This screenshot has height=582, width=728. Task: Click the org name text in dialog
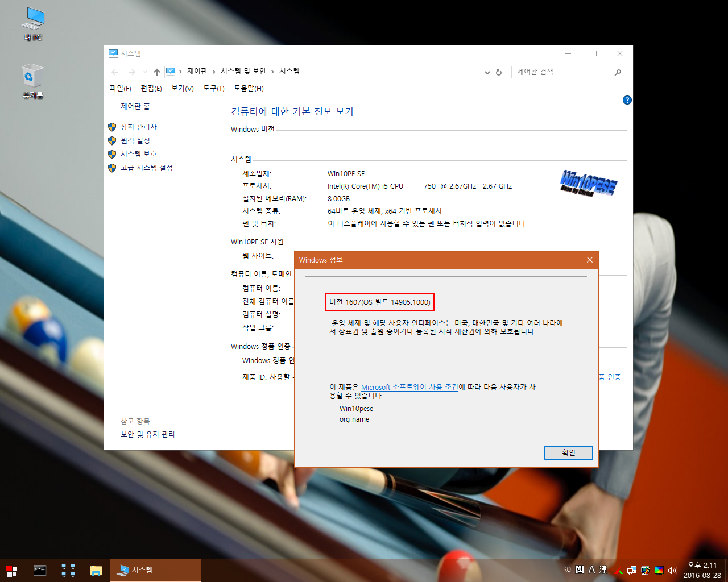(x=354, y=419)
